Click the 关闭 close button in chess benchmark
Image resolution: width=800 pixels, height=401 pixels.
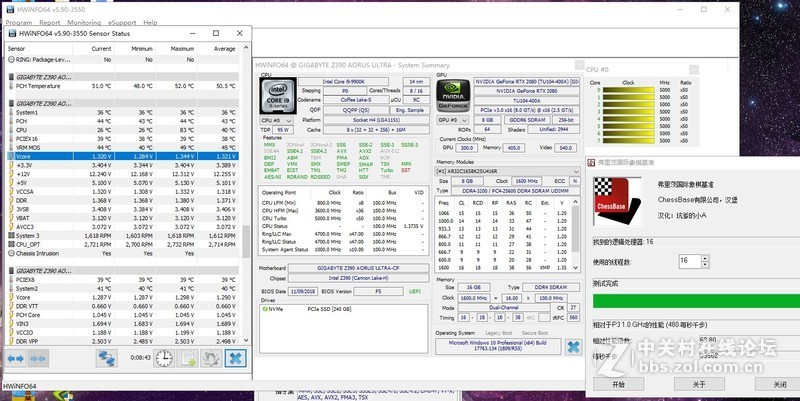(x=778, y=384)
